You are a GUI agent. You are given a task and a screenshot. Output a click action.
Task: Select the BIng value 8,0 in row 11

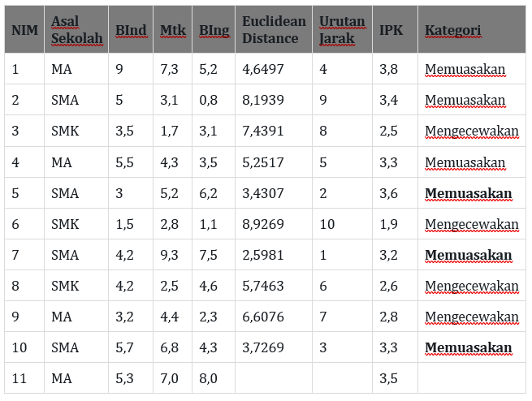(208, 378)
